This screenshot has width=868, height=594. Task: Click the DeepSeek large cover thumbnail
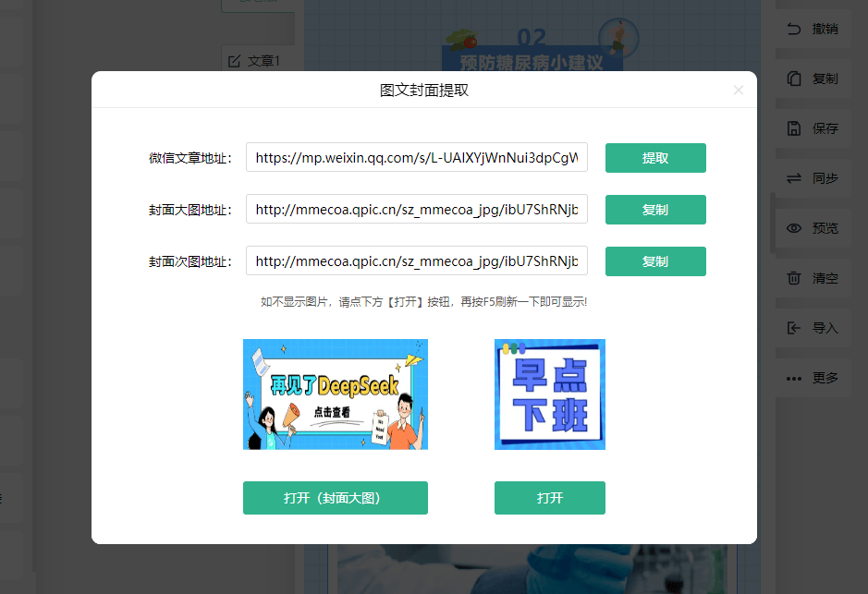pos(335,394)
